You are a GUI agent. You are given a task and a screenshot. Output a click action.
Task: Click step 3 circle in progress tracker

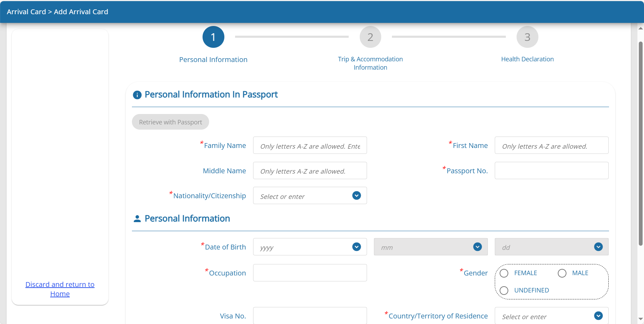coord(527,37)
